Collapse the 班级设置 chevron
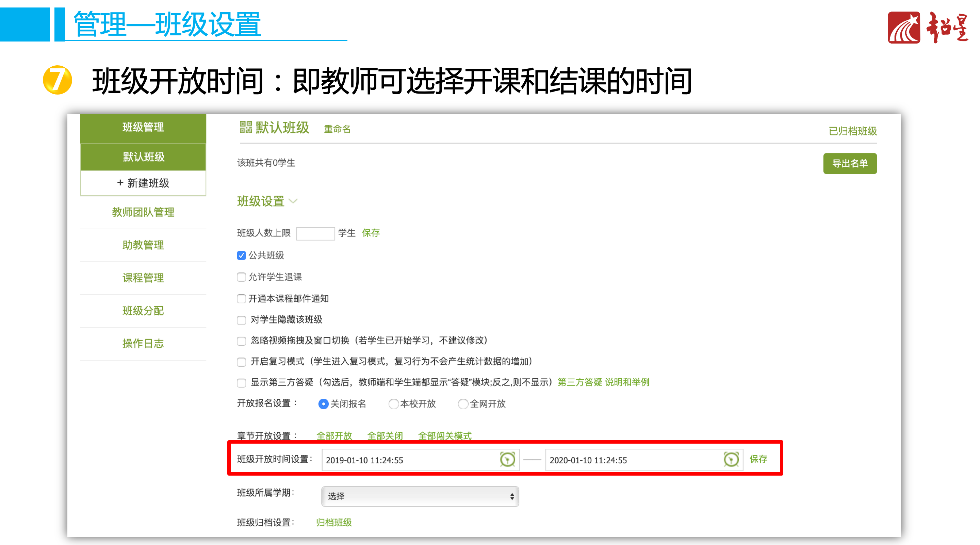 click(x=293, y=201)
